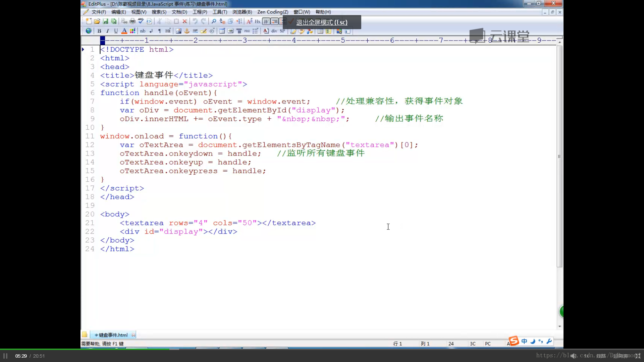Click the Cut scissors icon

click(x=159, y=21)
